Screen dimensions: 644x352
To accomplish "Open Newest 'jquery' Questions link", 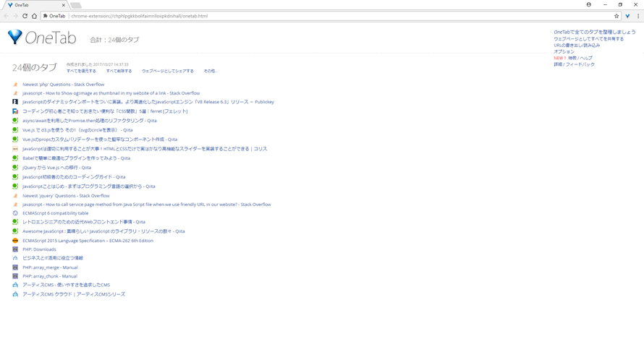I will pyautogui.click(x=66, y=196).
